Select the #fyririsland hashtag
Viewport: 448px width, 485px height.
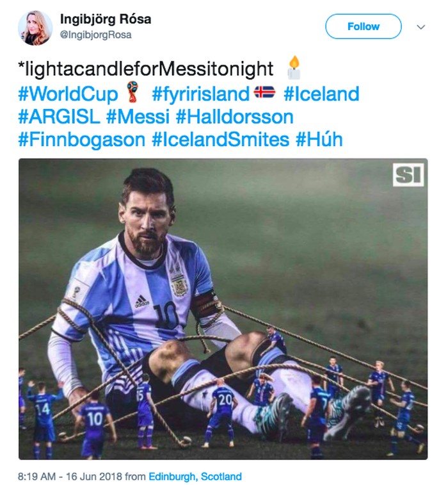coord(200,94)
